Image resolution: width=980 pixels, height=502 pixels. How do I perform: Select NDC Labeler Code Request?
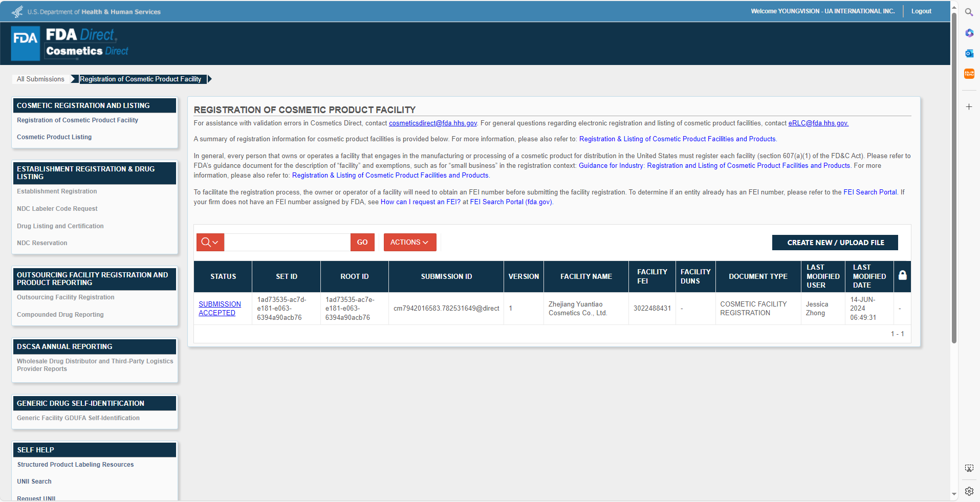(x=57, y=209)
